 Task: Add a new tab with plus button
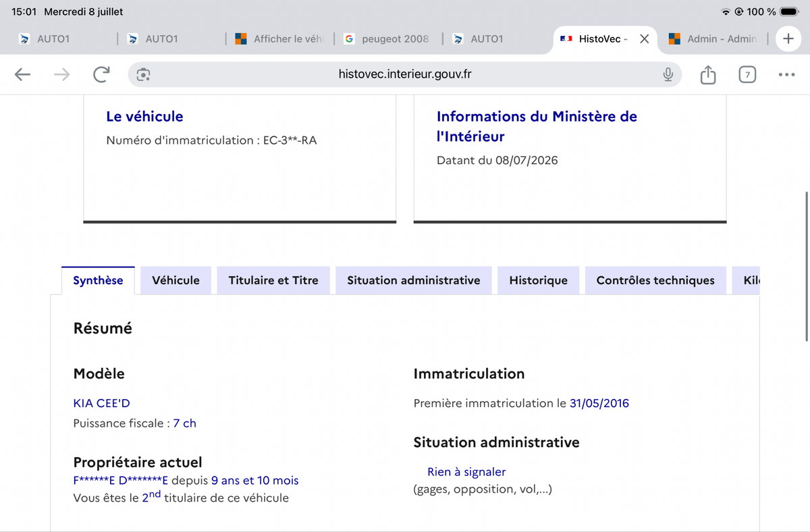pos(788,38)
